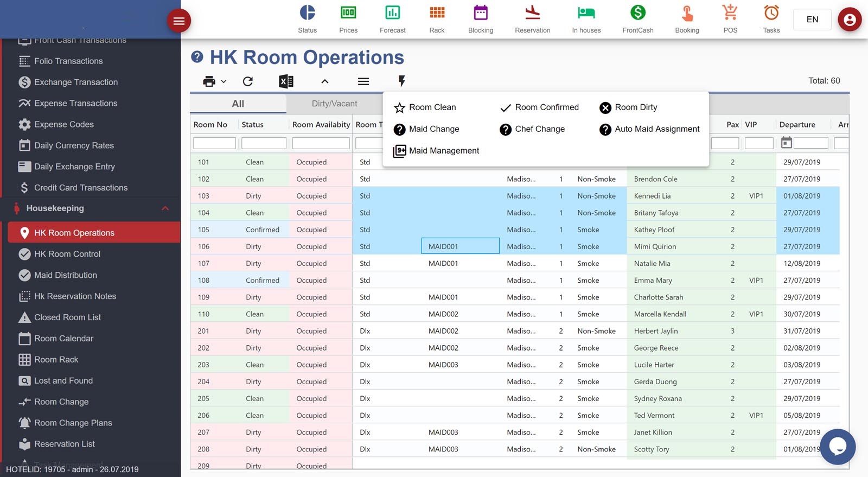Select Room Dirty from actions menu
The height and width of the screenshot is (477, 868).
click(x=628, y=107)
